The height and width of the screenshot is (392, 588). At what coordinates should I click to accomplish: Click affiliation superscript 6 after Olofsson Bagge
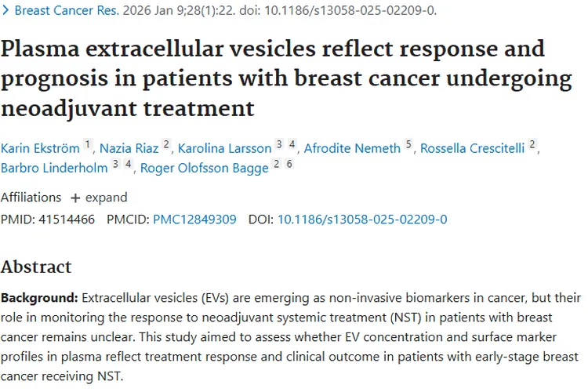coord(289,165)
